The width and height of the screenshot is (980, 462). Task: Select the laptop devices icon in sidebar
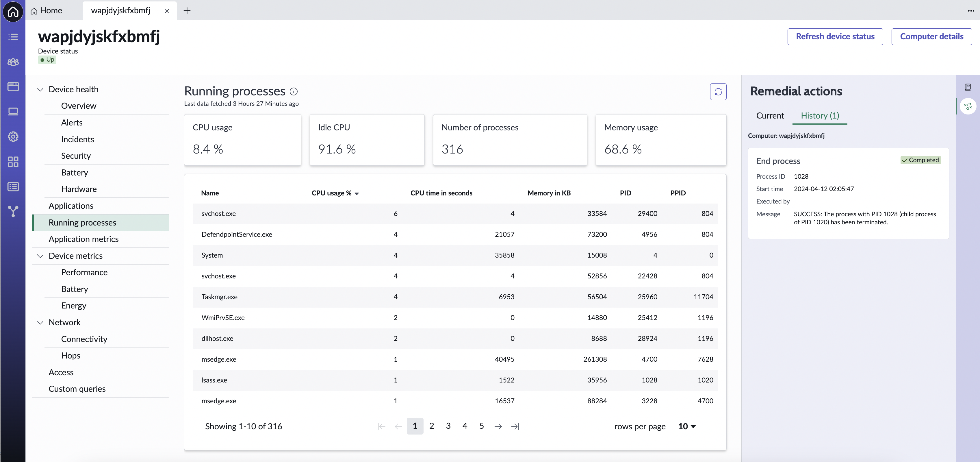coord(13,112)
